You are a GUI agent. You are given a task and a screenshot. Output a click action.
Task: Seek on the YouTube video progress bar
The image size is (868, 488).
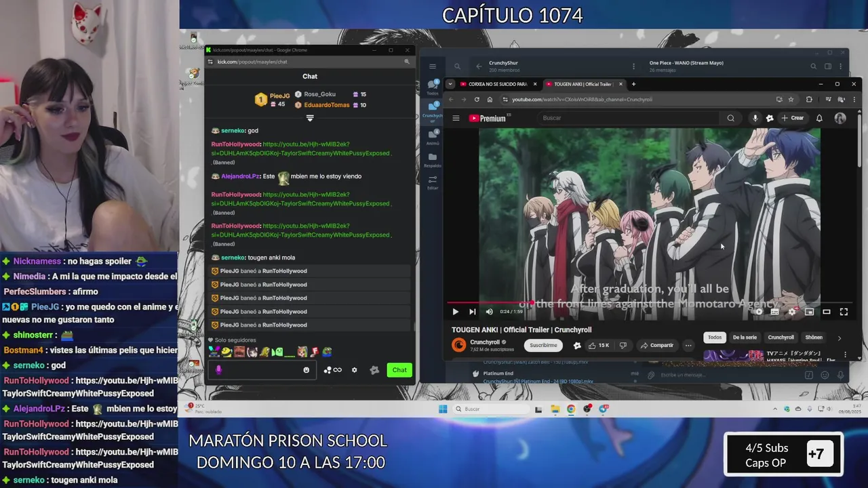(x=651, y=303)
